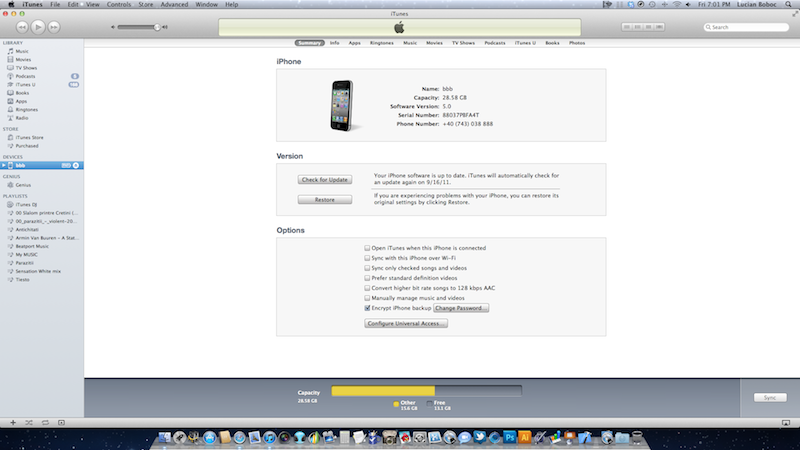Viewport: 800px width, 450px height.
Task: Switch to the Photos tab
Action: tap(577, 43)
